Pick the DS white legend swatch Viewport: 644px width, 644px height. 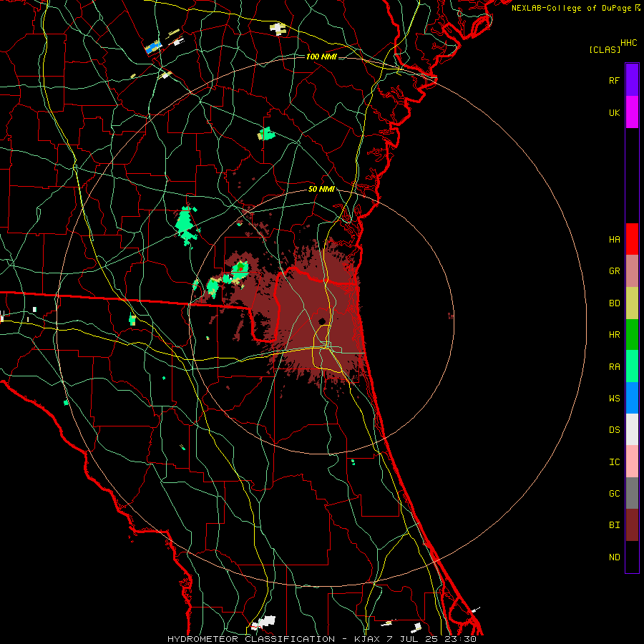[x=632, y=429]
